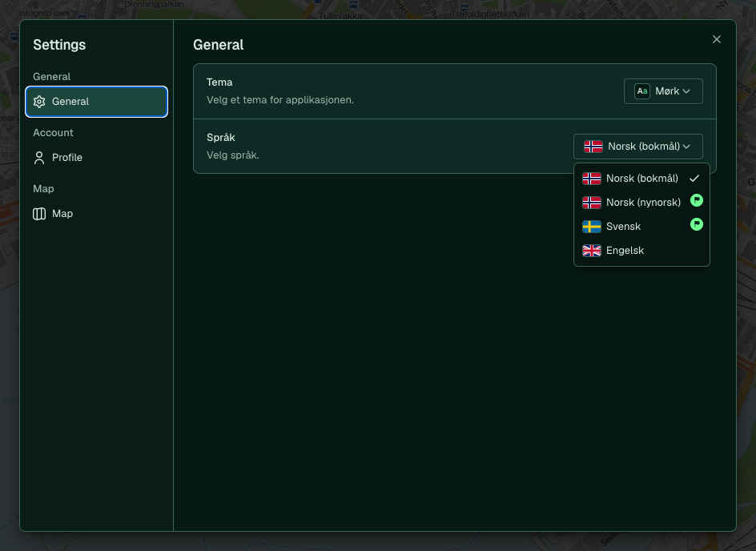This screenshot has width=756, height=551.
Task: Switch language to Svensk
Action: point(641,227)
